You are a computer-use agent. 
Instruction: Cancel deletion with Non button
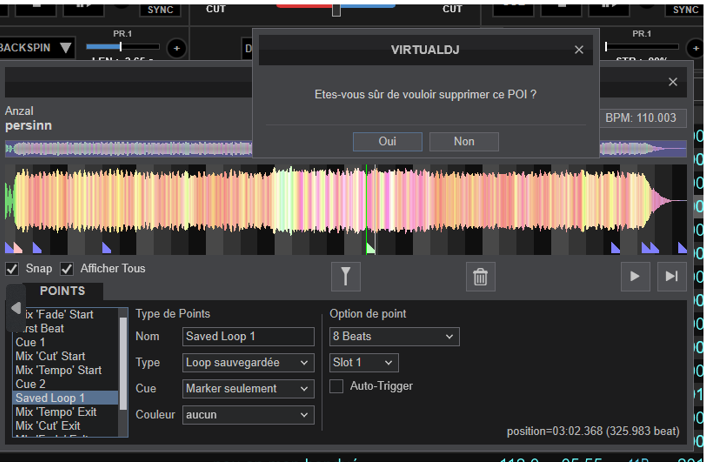pyautogui.click(x=464, y=142)
